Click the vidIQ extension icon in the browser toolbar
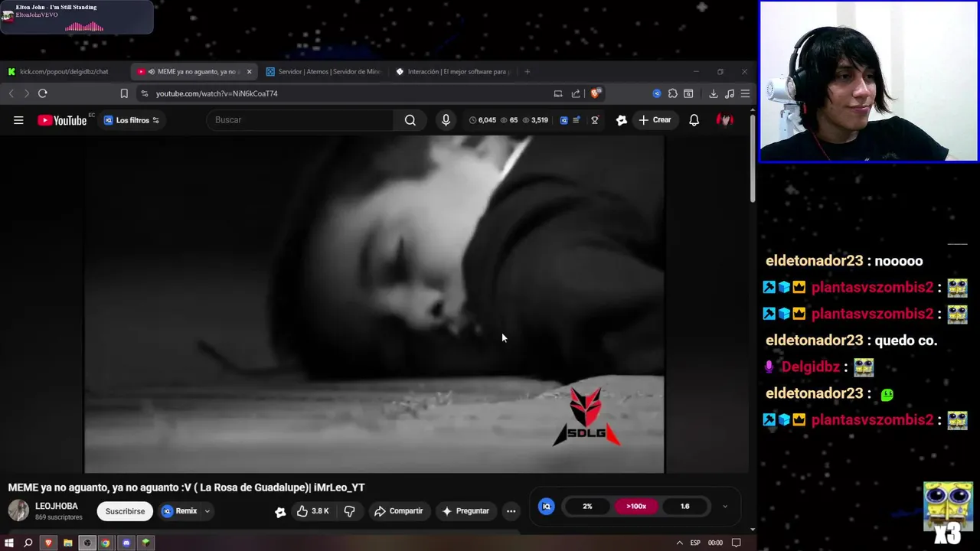The image size is (980, 551). tap(657, 93)
